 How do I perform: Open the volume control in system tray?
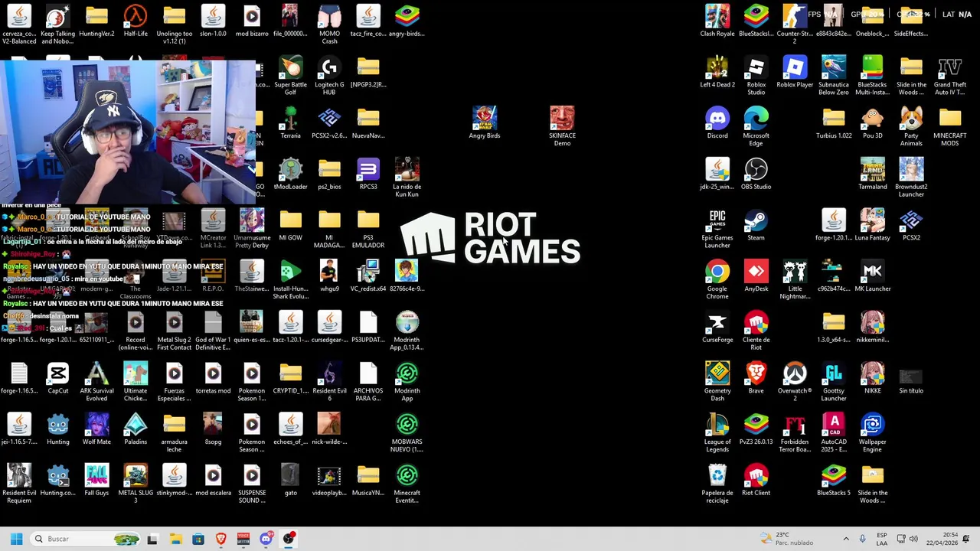coord(913,539)
